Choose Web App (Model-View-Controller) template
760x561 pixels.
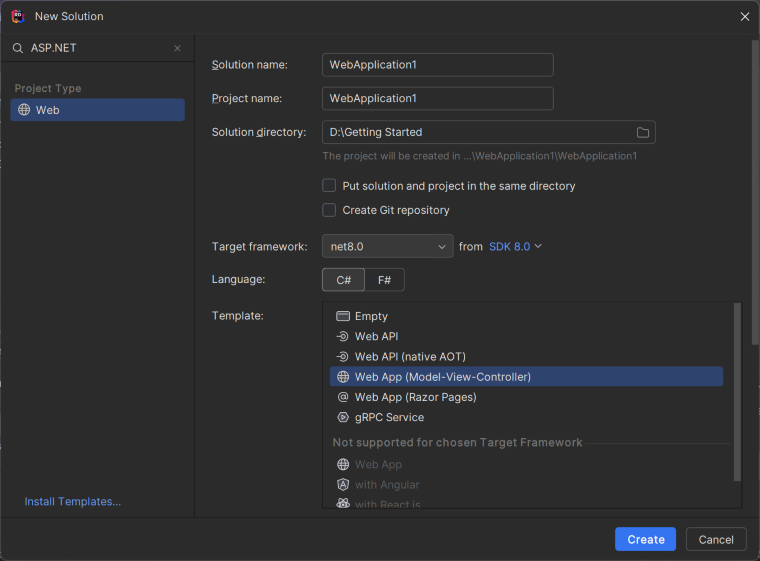point(442,377)
